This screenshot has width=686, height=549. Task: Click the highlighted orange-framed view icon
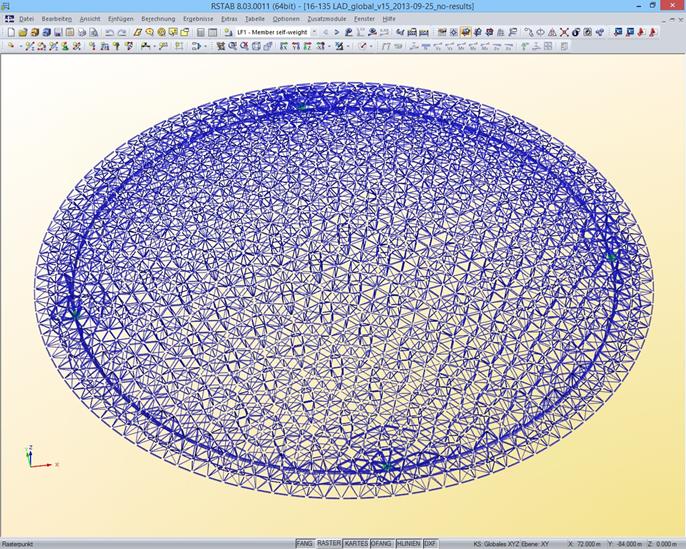[x=466, y=32]
